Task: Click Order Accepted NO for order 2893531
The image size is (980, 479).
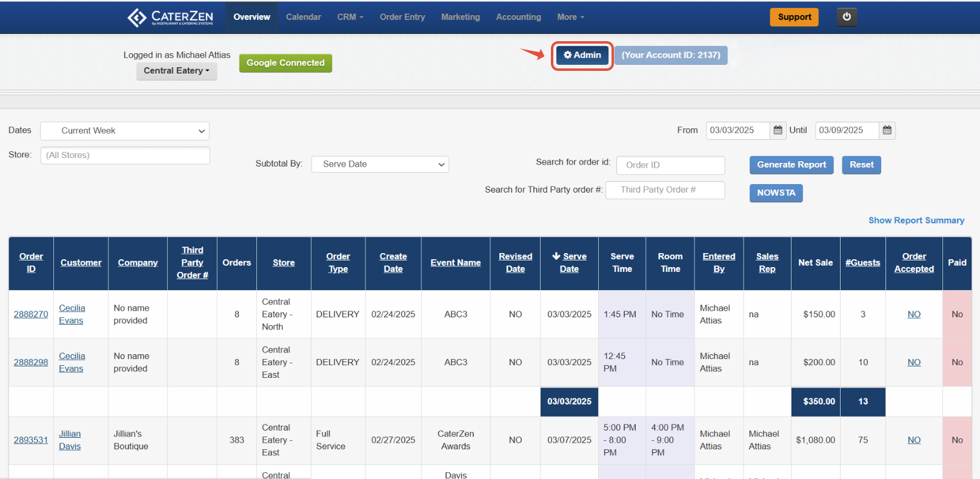Action: pyautogui.click(x=914, y=440)
